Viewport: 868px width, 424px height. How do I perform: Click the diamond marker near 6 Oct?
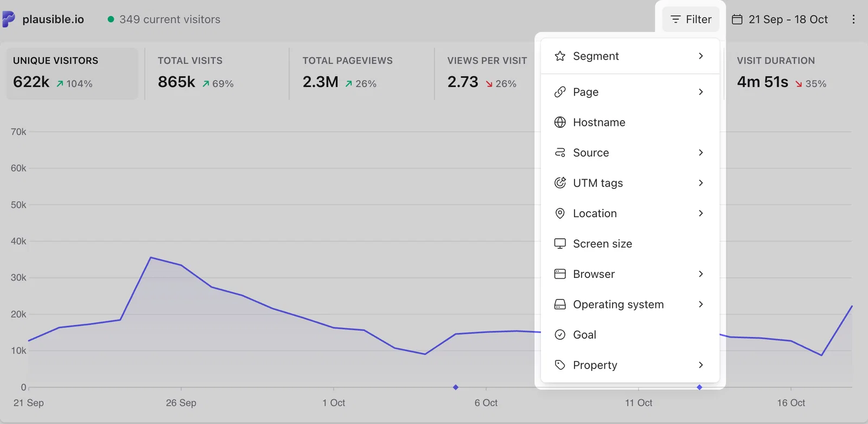456,387
